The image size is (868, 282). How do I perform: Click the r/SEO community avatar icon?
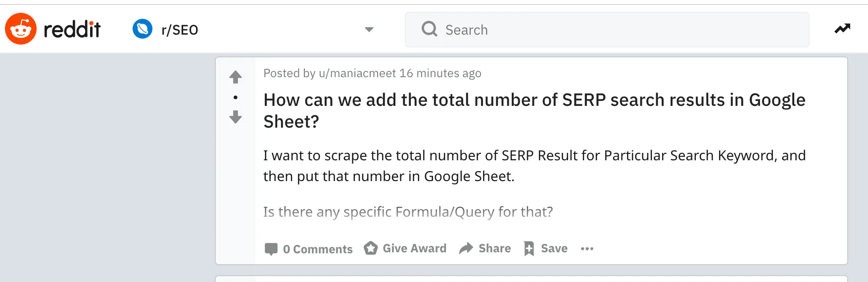click(143, 29)
